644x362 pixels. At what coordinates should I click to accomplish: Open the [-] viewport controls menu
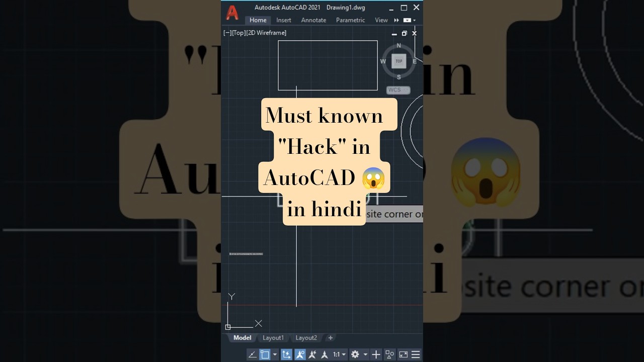tap(227, 33)
